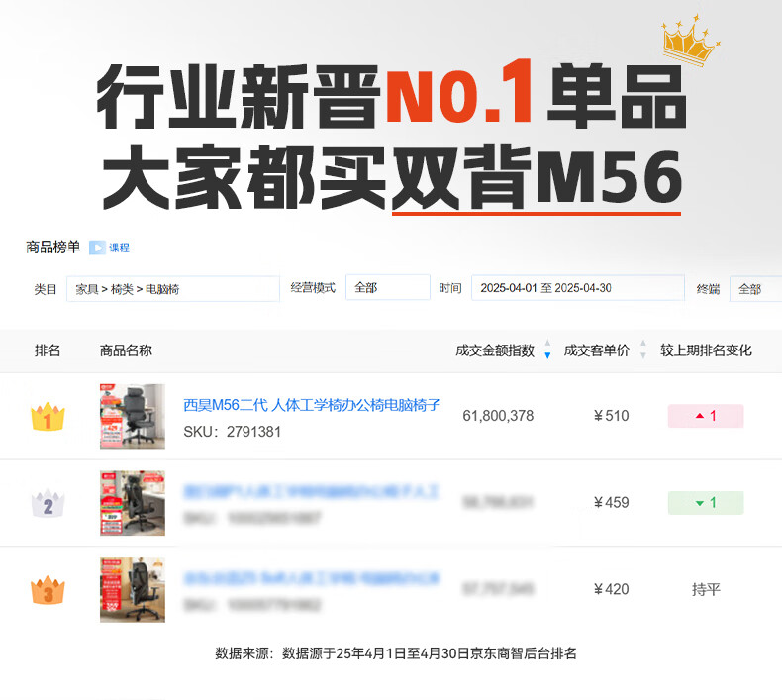Open the blurred second product title link

pyautogui.click(x=311, y=491)
